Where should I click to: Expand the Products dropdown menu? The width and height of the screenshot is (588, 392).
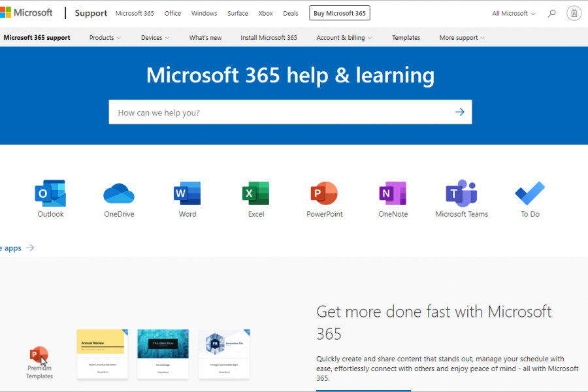tap(105, 38)
